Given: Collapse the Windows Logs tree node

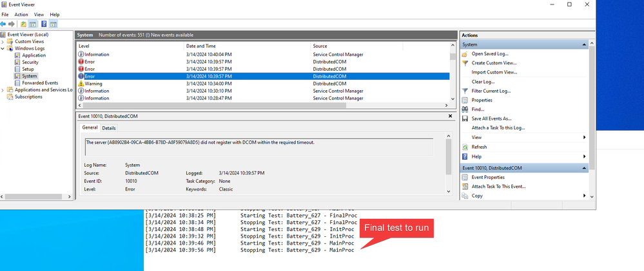Looking at the screenshot, I should coord(3,48).
